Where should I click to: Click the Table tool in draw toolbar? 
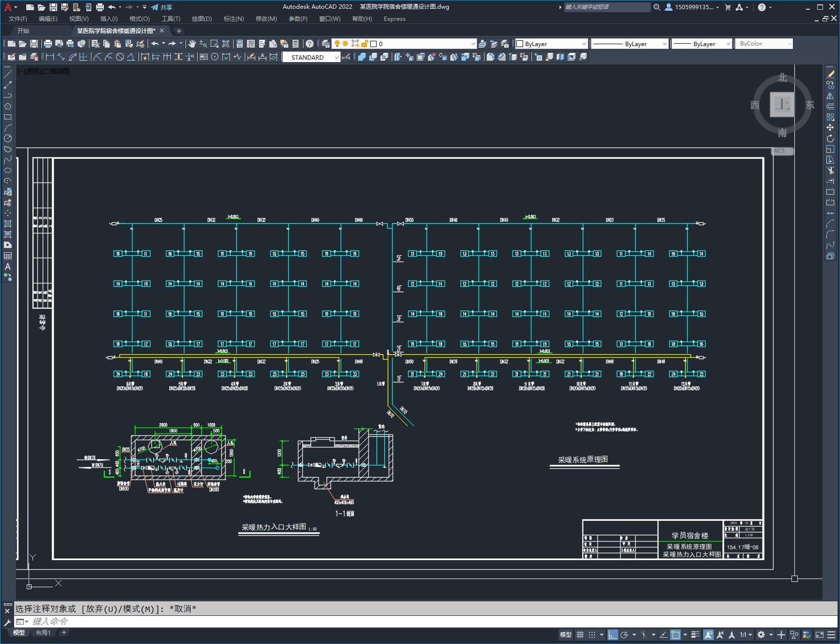(8, 256)
